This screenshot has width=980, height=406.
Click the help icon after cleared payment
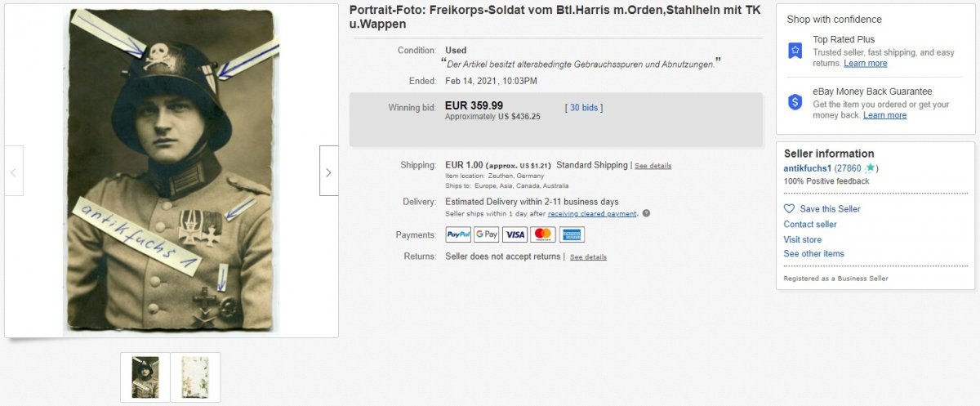pos(646,214)
